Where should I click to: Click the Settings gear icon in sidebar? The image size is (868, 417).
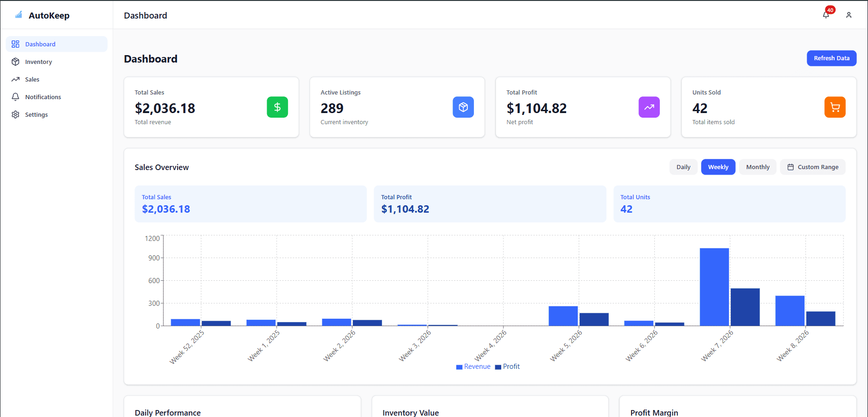15,114
